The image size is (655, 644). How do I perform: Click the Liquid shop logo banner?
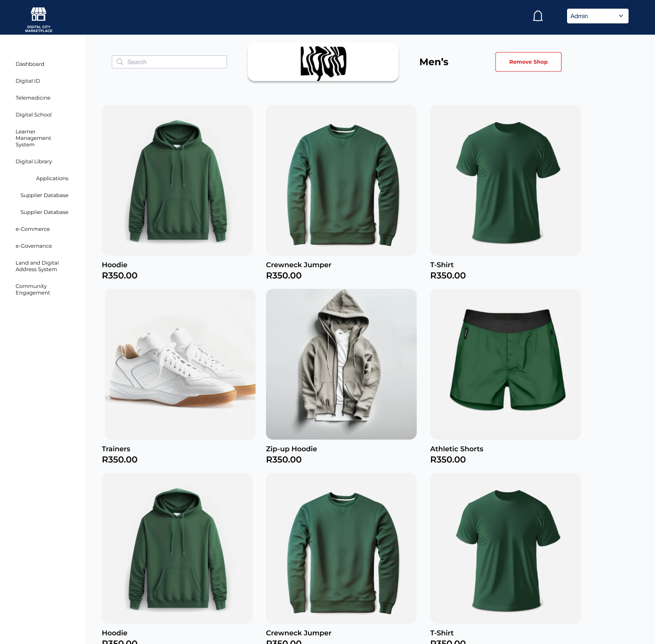(x=323, y=62)
